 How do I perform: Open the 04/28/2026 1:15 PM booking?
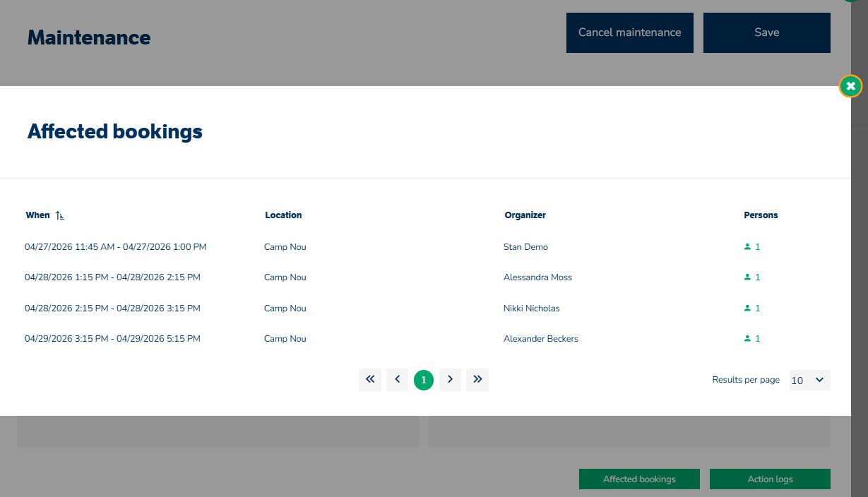[x=112, y=277]
